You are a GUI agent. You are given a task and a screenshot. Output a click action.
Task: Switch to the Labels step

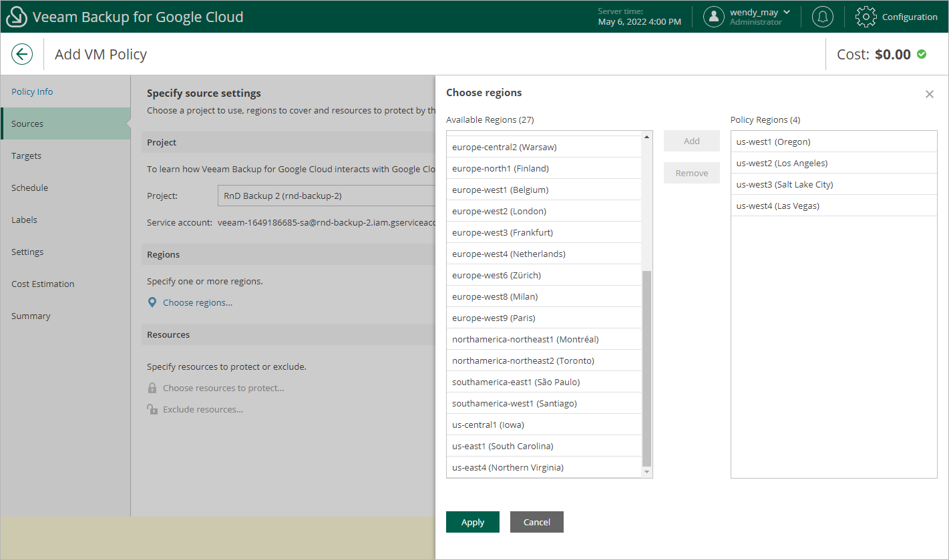tap(65, 220)
